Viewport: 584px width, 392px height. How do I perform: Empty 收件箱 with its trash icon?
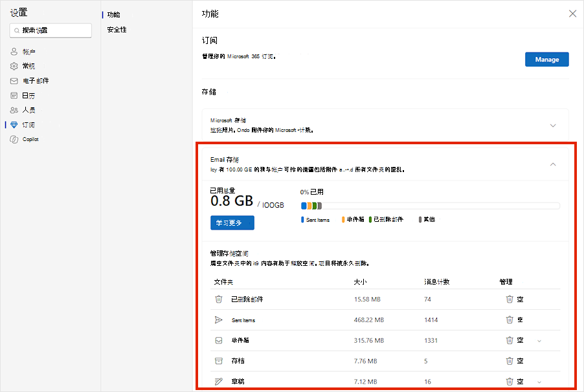point(510,340)
